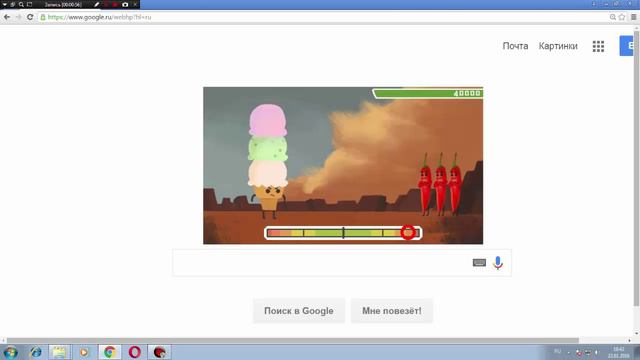
Task: Click the blue sign-in button
Action: [627, 46]
